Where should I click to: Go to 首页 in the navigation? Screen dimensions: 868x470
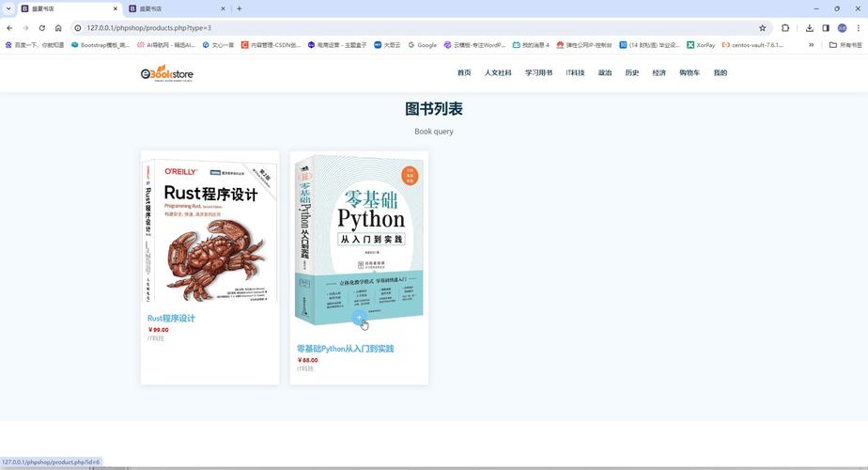[x=464, y=72]
